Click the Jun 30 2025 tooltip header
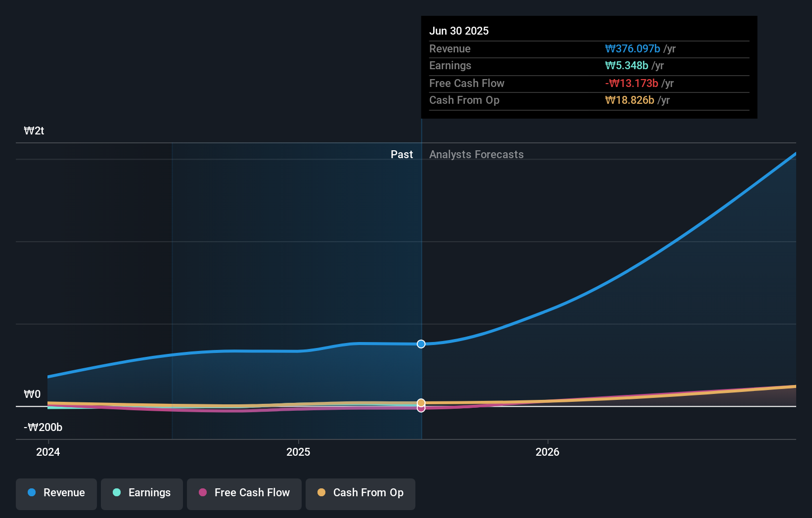The image size is (812, 518). 459,31
